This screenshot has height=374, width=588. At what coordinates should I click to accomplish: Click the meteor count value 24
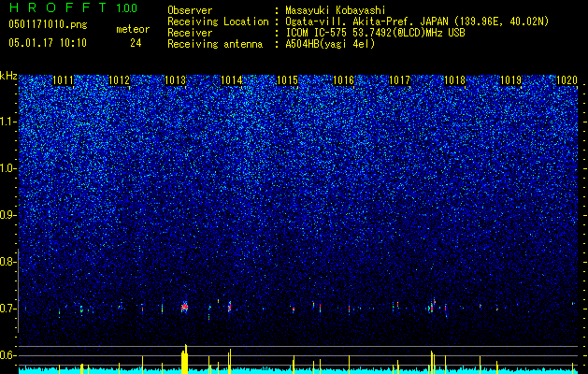(136, 43)
